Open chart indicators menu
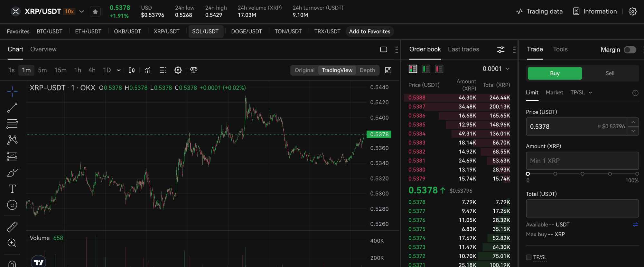Viewport: 644px width, 267px height. click(147, 70)
